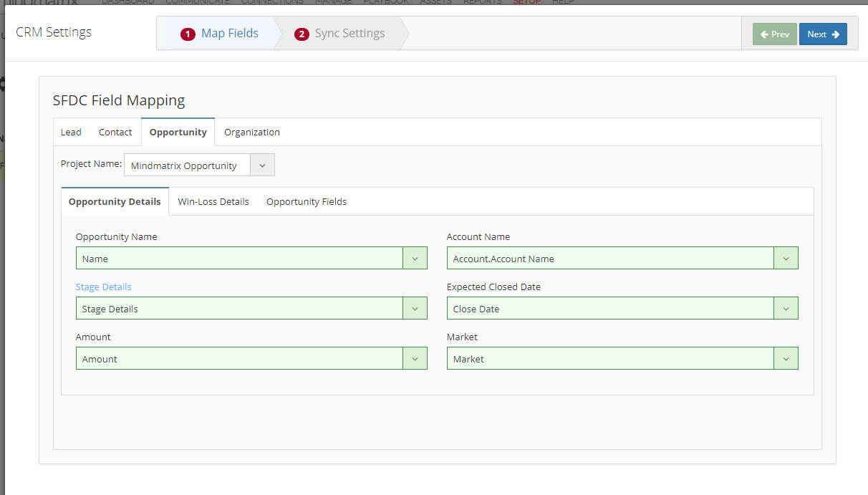Image resolution: width=868 pixels, height=495 pixels.
Task: Click the Account Name field label
Action: (478, 237)
